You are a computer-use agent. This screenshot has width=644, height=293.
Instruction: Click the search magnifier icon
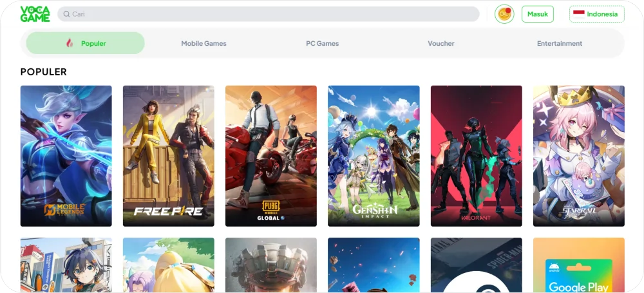coord(66,14)
